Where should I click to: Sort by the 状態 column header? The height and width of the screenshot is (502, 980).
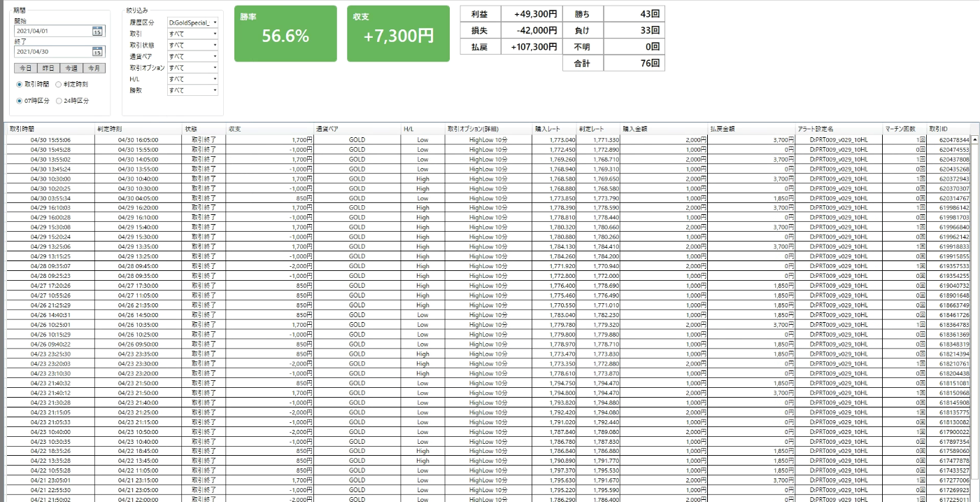[204, 129]
